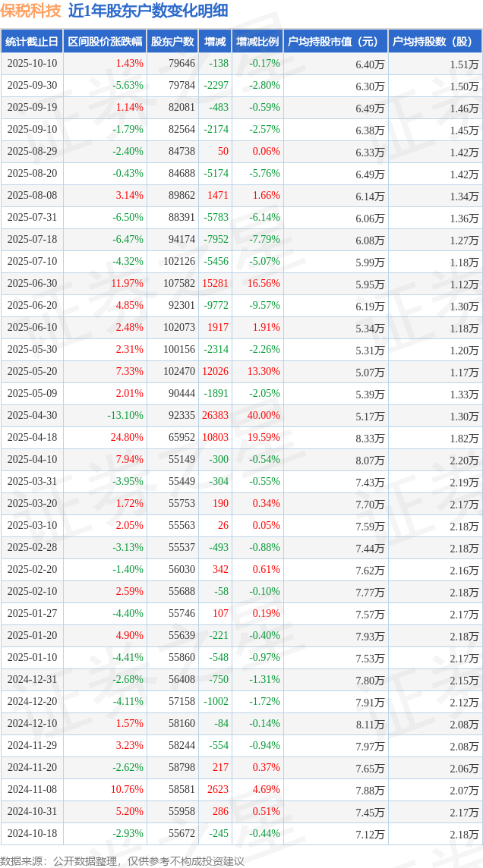Select the 增减比例 column header
Viewport: 483px width, 868px height.
(x=257, y=42)
